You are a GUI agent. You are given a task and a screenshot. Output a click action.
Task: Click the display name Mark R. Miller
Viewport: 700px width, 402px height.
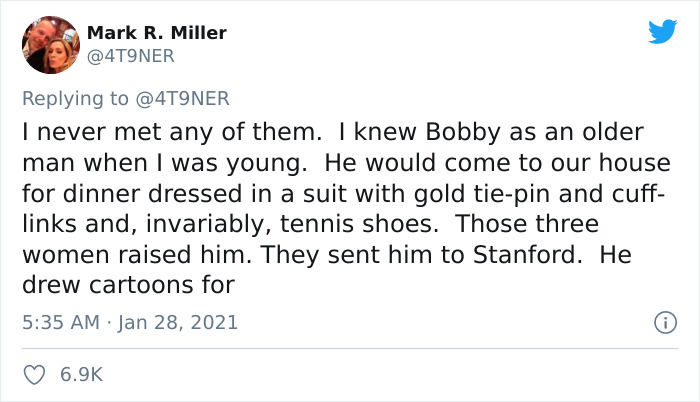click(x=157, y=33)
